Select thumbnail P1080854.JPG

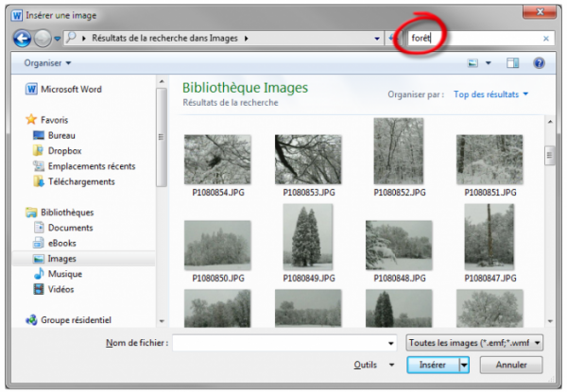point(216,159)
